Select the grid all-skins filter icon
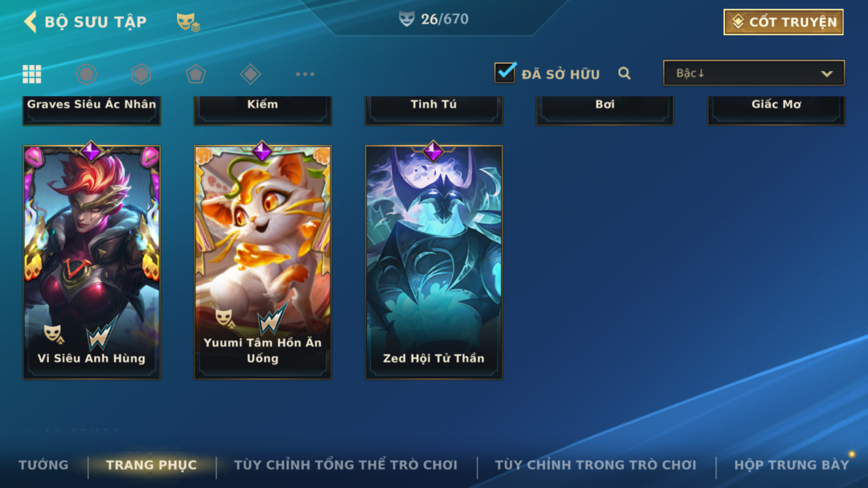Viewport: 868px width, 488px height. click(32, 74)
